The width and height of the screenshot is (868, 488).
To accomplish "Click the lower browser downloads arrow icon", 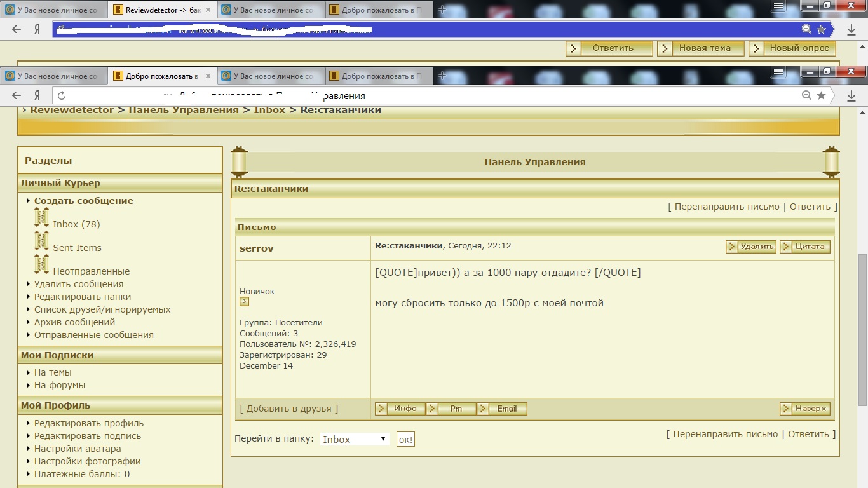I will 851,95.
